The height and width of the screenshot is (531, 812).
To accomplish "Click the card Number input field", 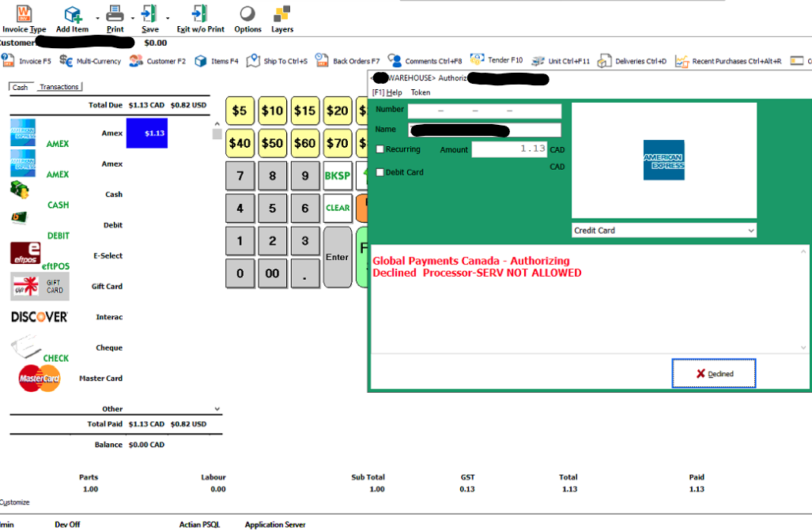I will click(484, 111).
